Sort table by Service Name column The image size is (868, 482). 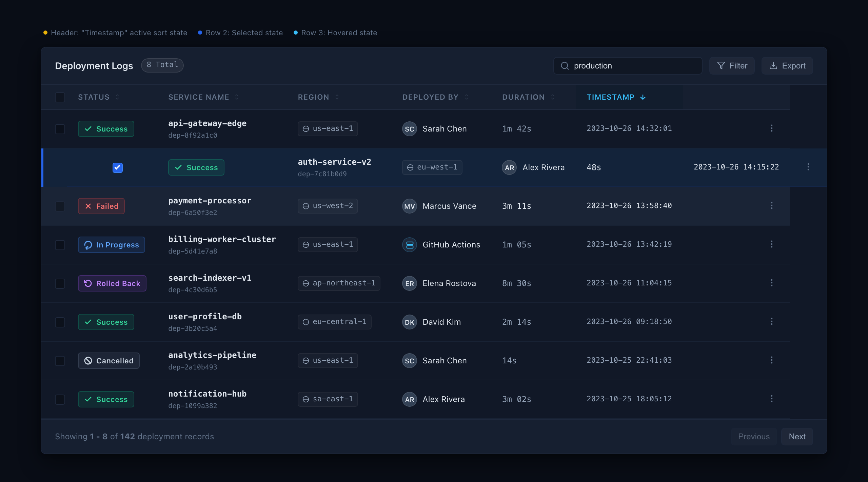tap(204, 97)
